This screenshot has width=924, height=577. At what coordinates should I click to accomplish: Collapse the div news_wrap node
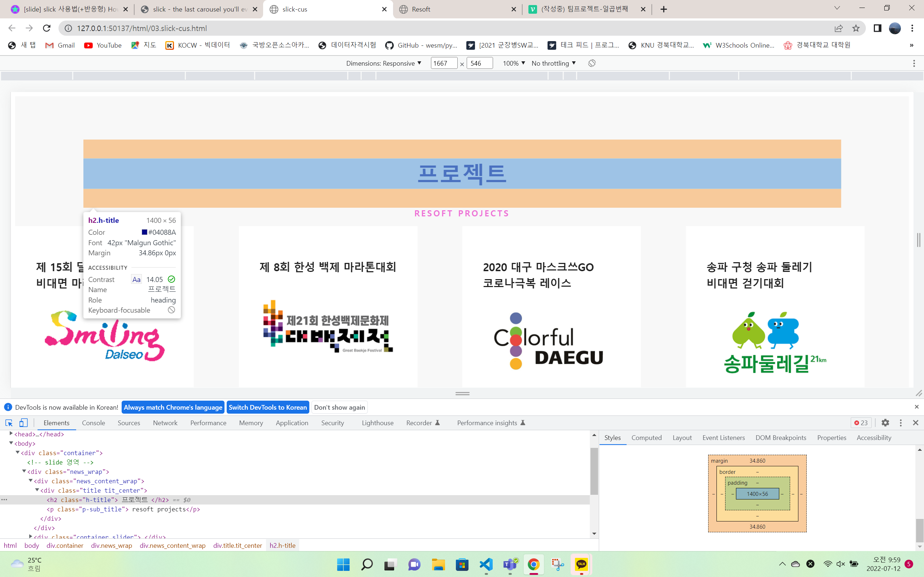tap(24, 472)
